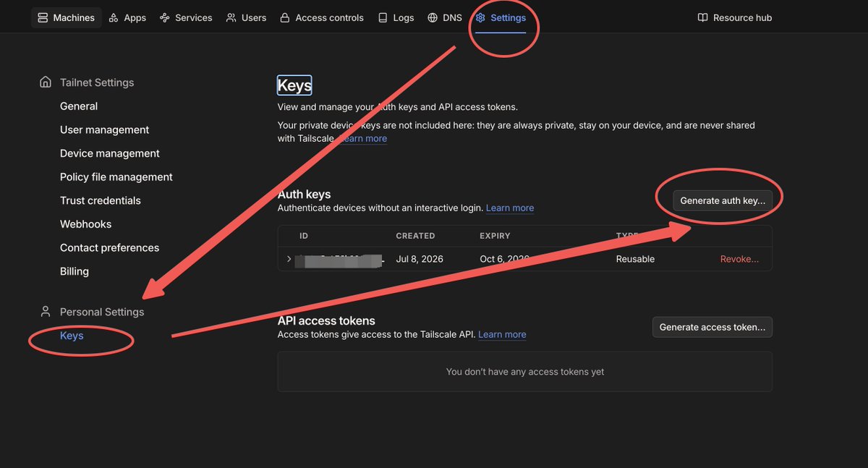Open Learn more link for API access tokens
The image size is (868, 468).
pyautogui.click(x=502, y=334)
